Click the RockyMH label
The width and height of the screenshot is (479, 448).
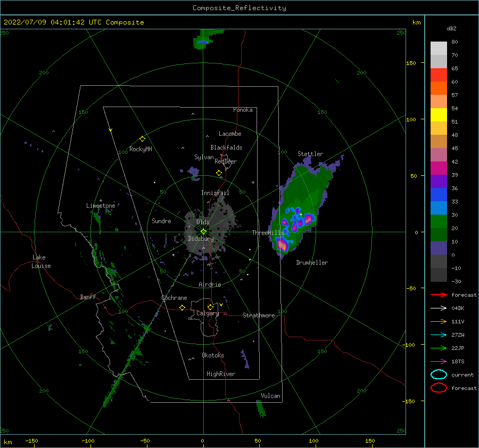click(141, 149)
